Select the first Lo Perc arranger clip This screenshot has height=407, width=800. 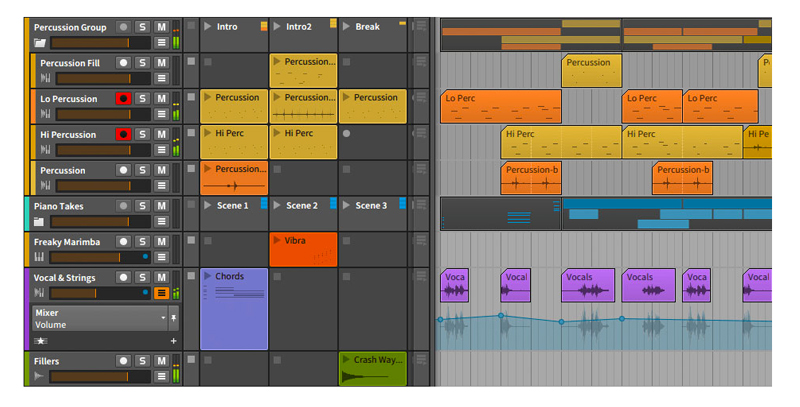click(500, 106)
